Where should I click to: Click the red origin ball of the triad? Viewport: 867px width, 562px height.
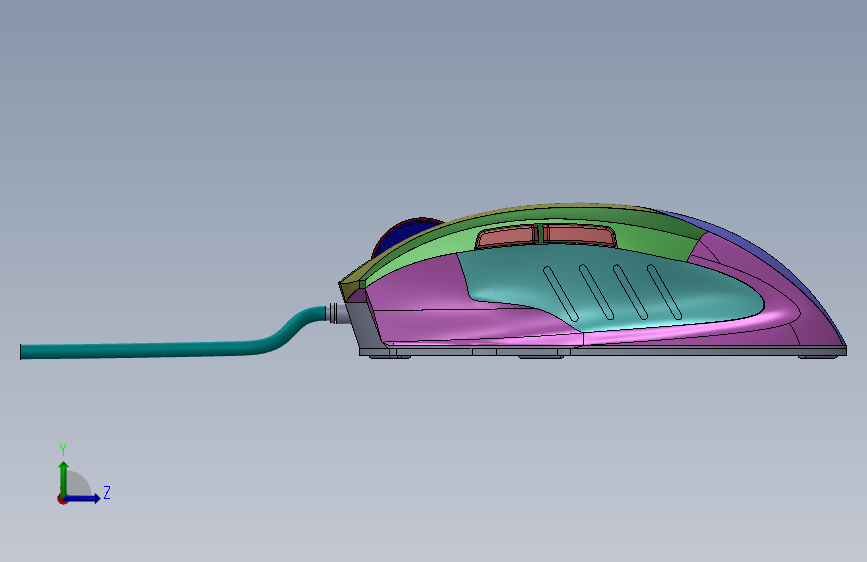(62, 499)
